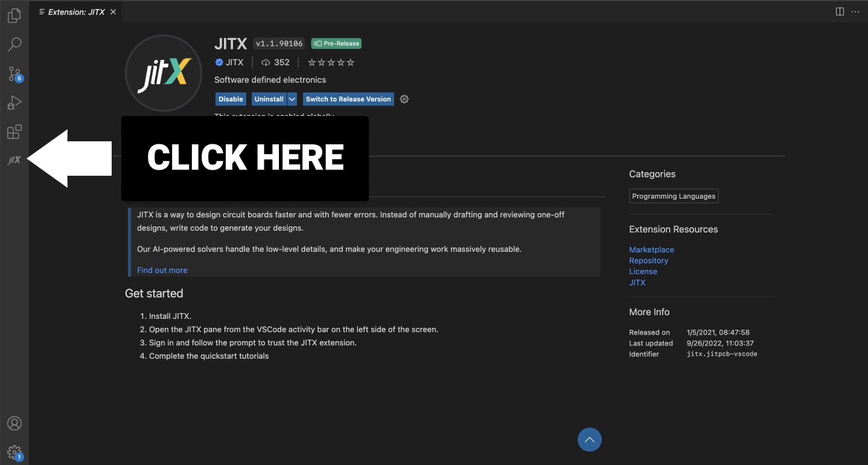The width and height of the screenshot is (868, 465).
Task: Disable the JITX extension
Action: (231, 99)
